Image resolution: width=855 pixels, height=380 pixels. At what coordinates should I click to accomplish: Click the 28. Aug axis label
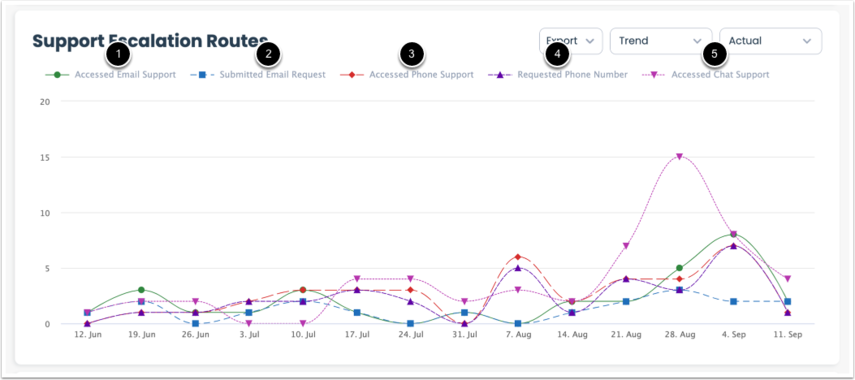point(679,335)
